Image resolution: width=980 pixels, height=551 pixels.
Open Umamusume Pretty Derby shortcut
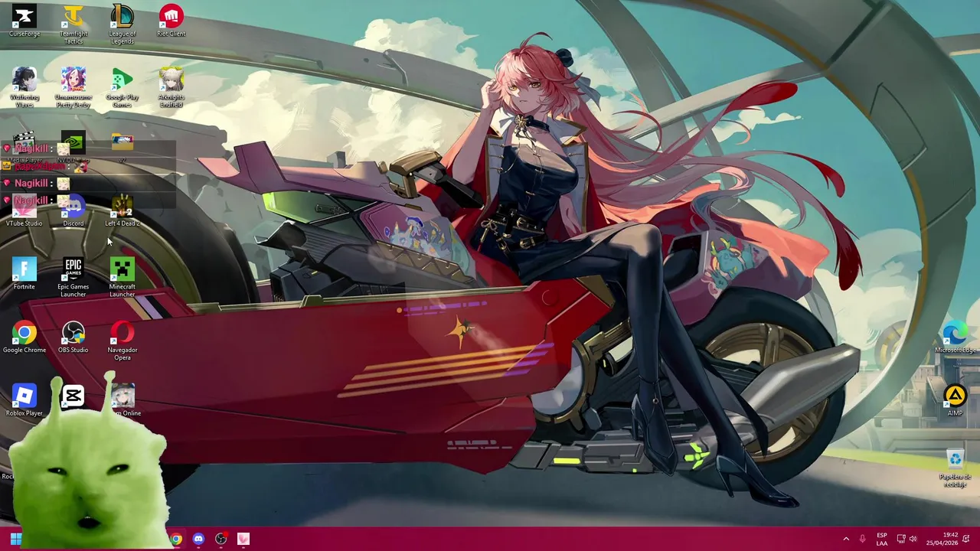73,87
